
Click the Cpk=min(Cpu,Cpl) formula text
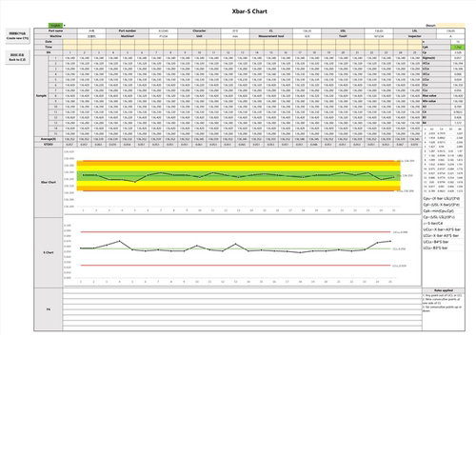click(438, 210)
